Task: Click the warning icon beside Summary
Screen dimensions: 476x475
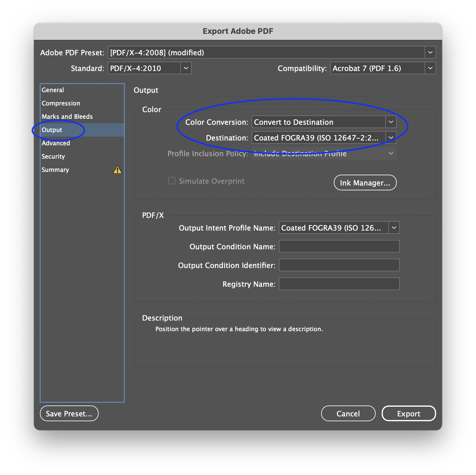Action: point(117,170)
